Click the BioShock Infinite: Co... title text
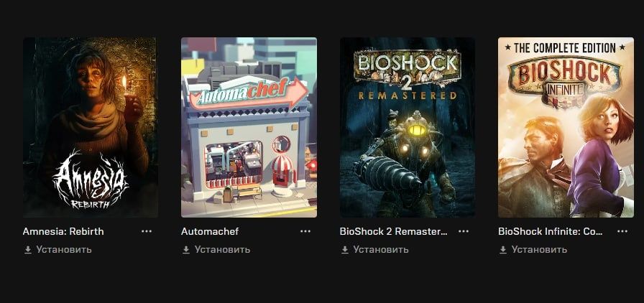Screen dimensions: 644x303 click(x=551, y=232)
